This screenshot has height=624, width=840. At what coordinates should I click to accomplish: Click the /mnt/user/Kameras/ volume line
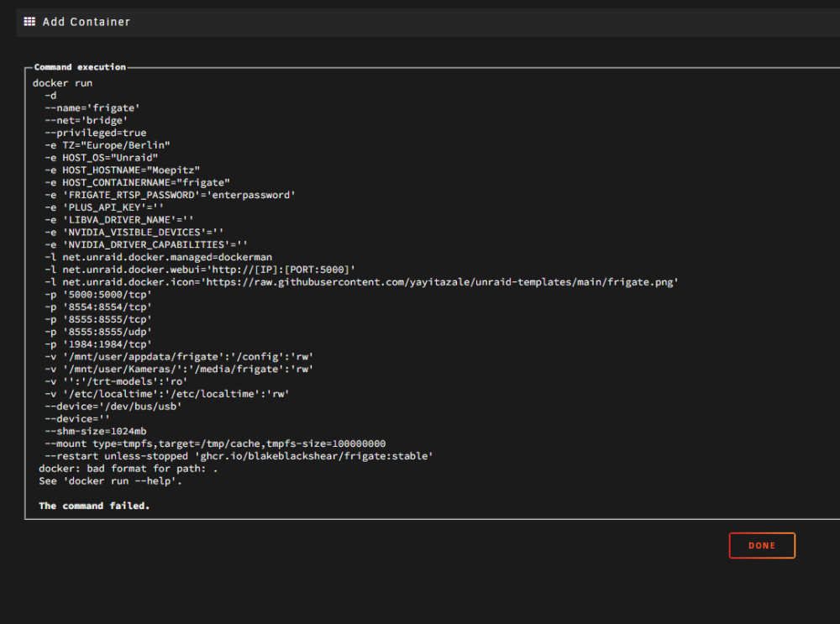pyautogui.click(x=179, y=369)
